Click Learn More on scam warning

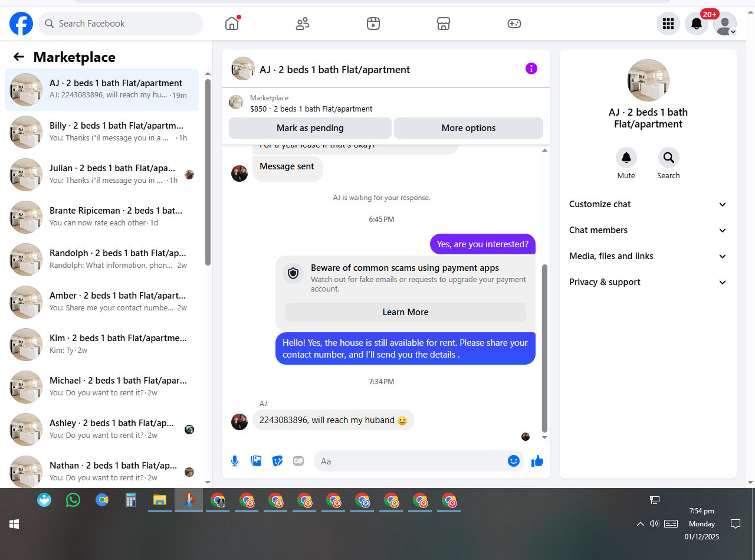tap(405, 312)
